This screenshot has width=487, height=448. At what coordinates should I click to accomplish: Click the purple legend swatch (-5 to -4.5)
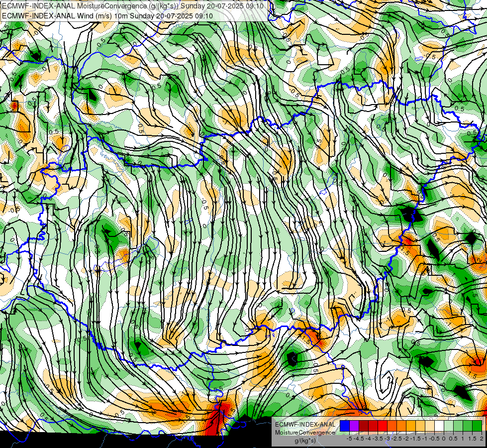(354, 426)
